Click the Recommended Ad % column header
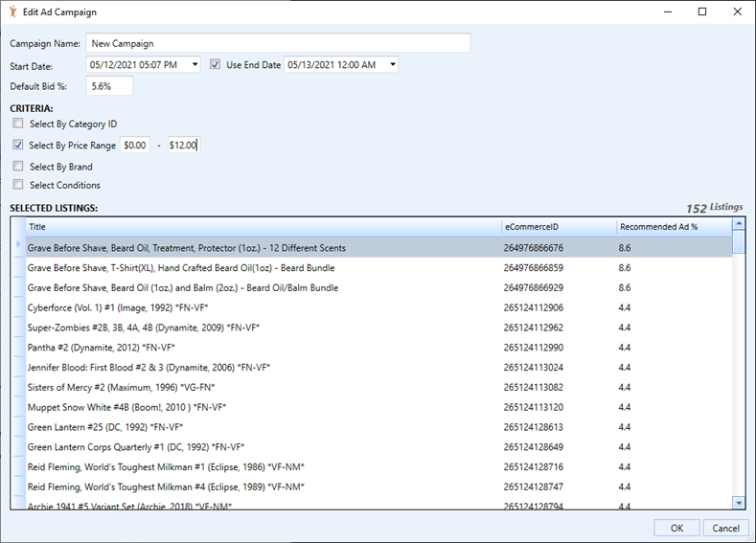Image resolution: width=756 pixels, height=543 pixels. click(x=671, y=227)
